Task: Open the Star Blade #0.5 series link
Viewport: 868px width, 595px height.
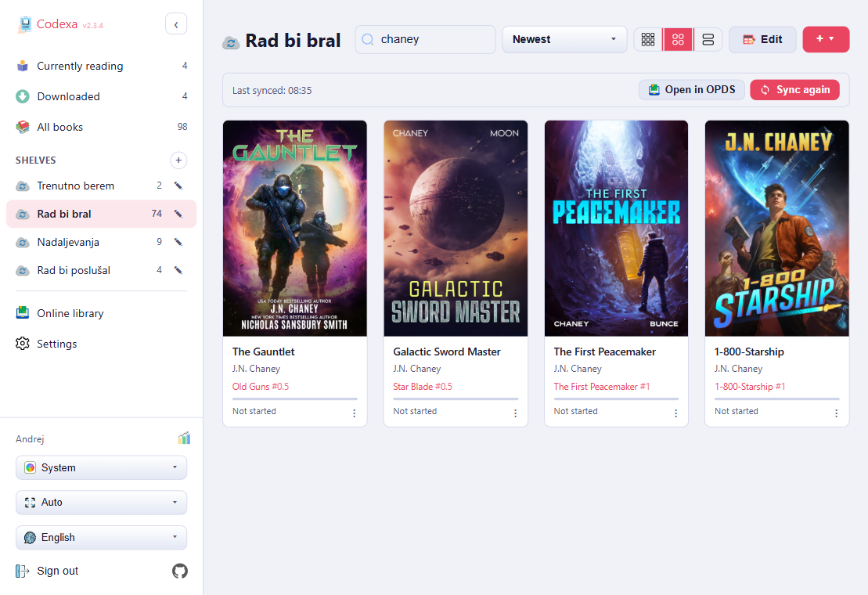Action: (x=423, y=386)
